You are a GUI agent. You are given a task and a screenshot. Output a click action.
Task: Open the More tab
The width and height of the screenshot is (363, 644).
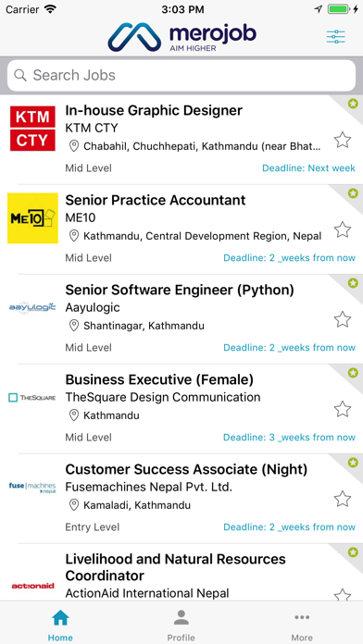click(x=302, y=625)
